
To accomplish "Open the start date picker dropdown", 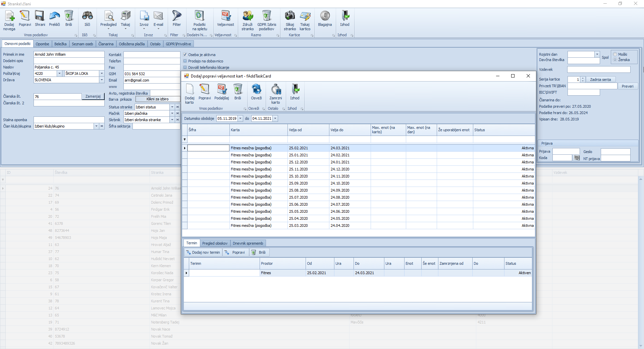I will pyautogui.click(x=240, y=118).
